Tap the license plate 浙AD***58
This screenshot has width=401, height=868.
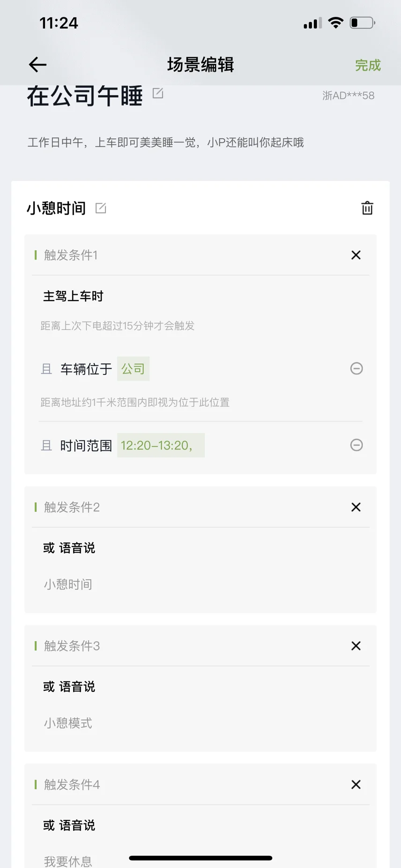coord(348,96)
